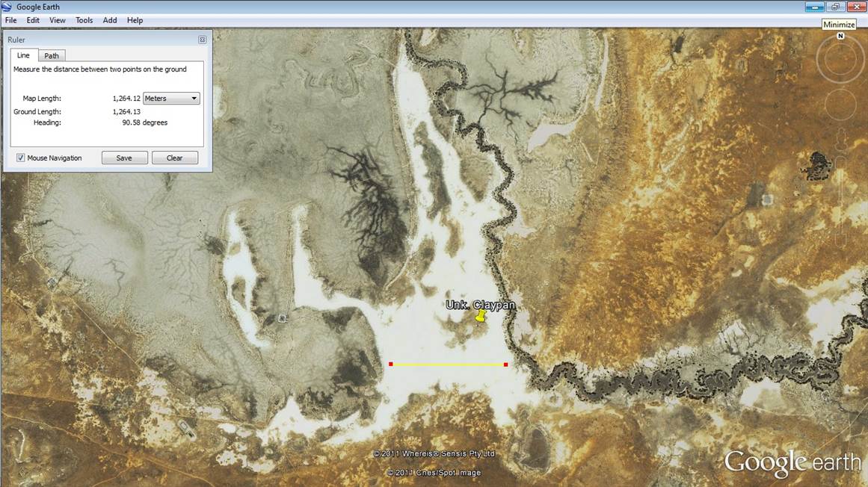The image size is (868, 487).
Task: Close the Ruler panel with its X icon
Action: point(202,39)
